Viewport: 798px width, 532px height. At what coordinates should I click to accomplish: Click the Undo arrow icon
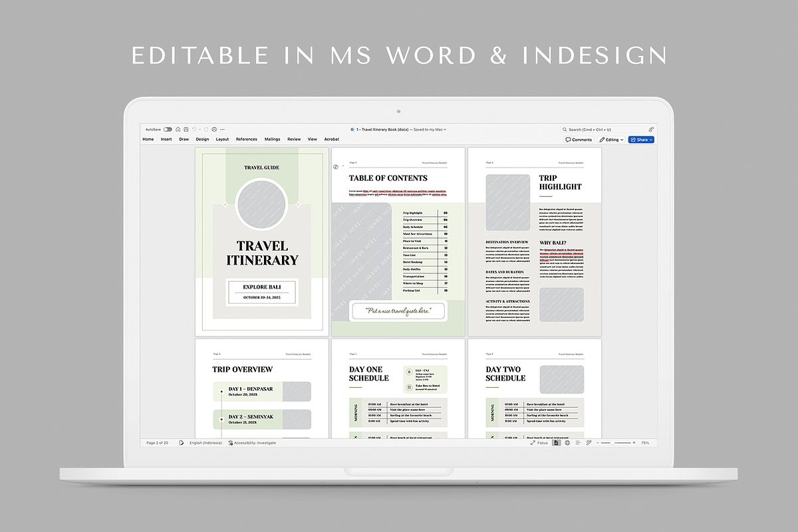[x=194, y=130]
